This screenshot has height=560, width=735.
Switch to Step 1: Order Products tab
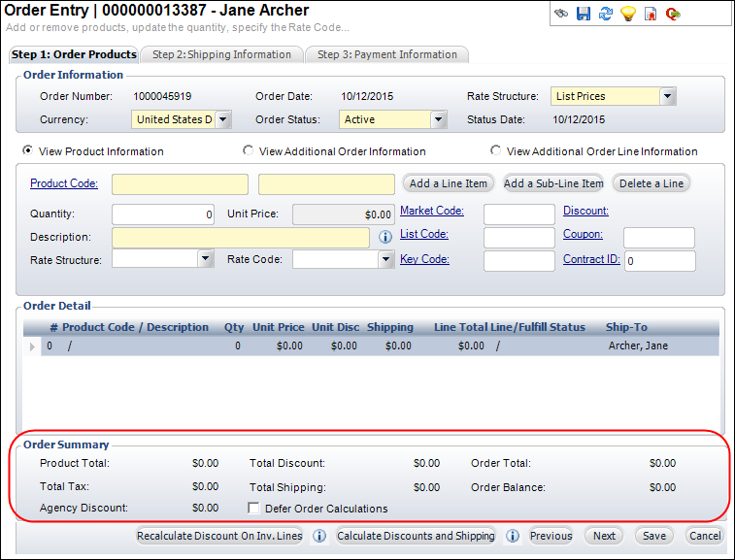74,54
